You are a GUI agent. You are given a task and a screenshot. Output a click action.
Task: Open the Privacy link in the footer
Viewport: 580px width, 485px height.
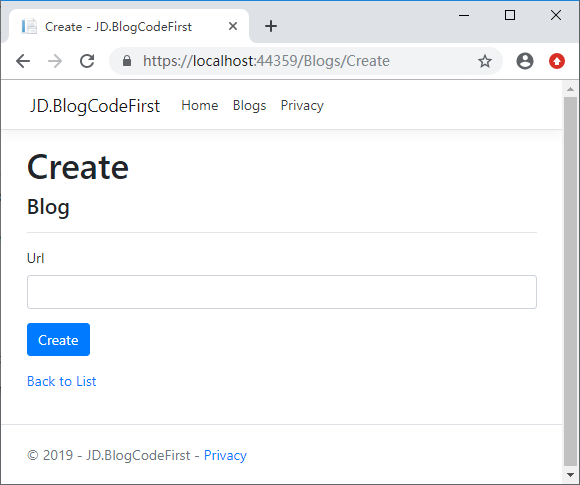[225, 455]
